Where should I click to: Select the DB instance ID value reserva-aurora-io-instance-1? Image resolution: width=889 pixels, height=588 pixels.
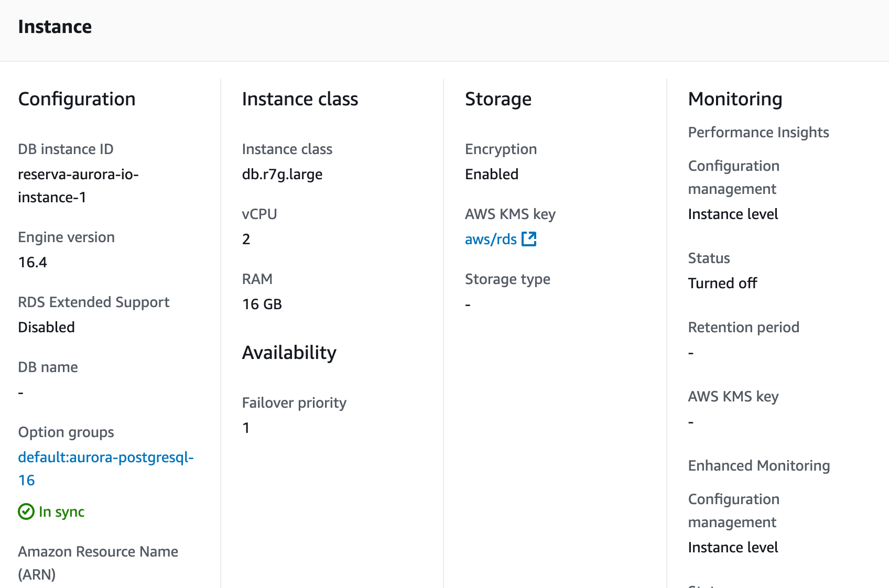tap(79, 186)
